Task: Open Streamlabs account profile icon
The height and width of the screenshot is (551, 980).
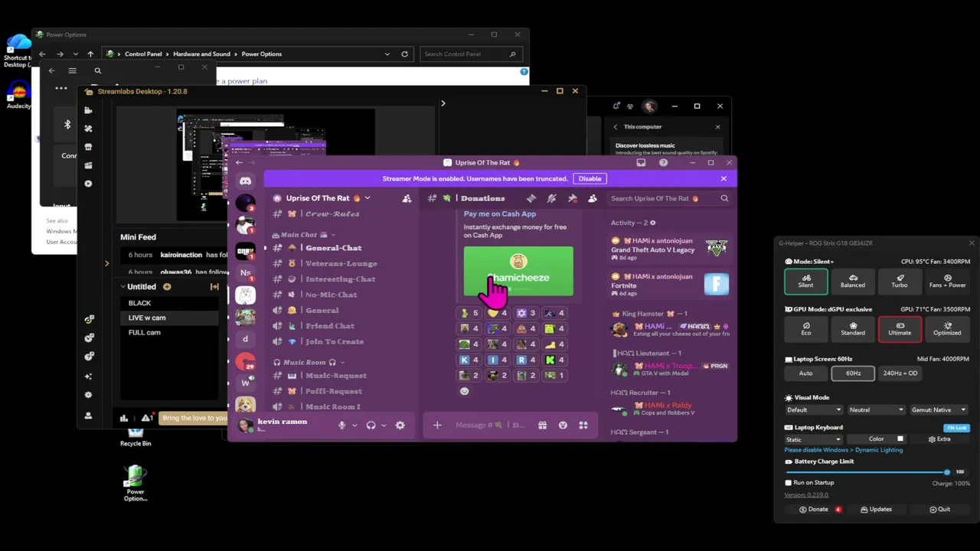Action: (88, 416)
